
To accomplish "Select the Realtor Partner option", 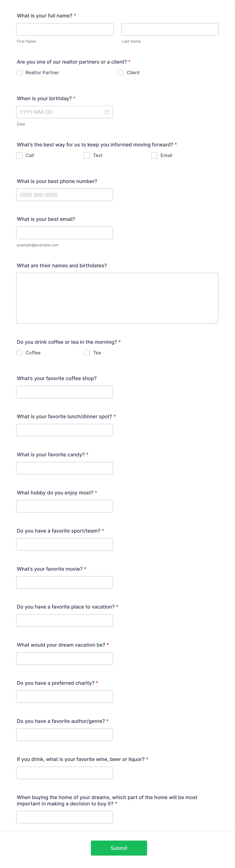I will click(x=19, y=72).
